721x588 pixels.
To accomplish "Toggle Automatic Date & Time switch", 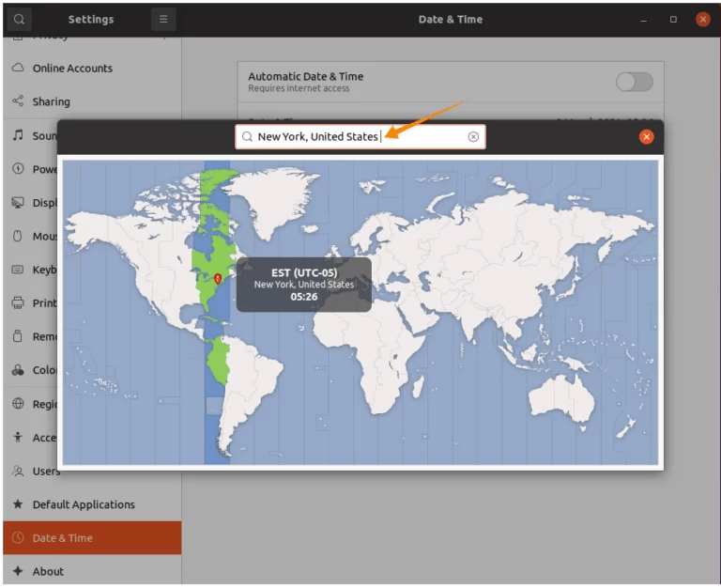I will (x=634, y=82).
